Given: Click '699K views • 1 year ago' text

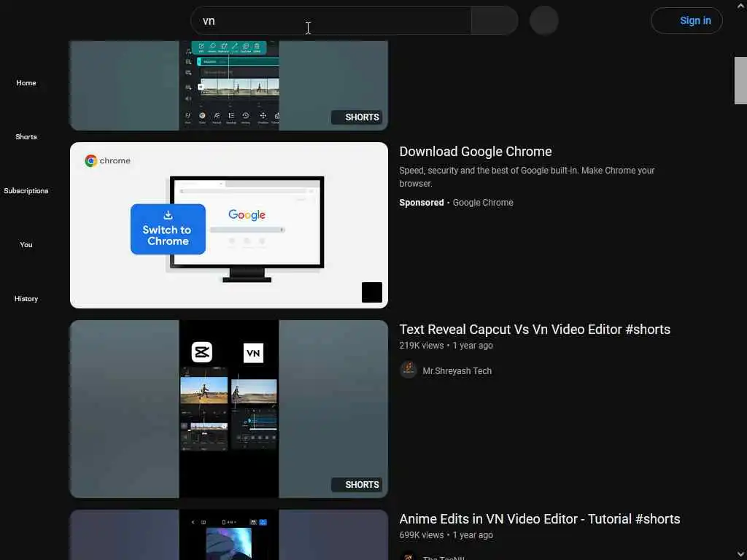Looking at the screenshot, I should point(446,534).
